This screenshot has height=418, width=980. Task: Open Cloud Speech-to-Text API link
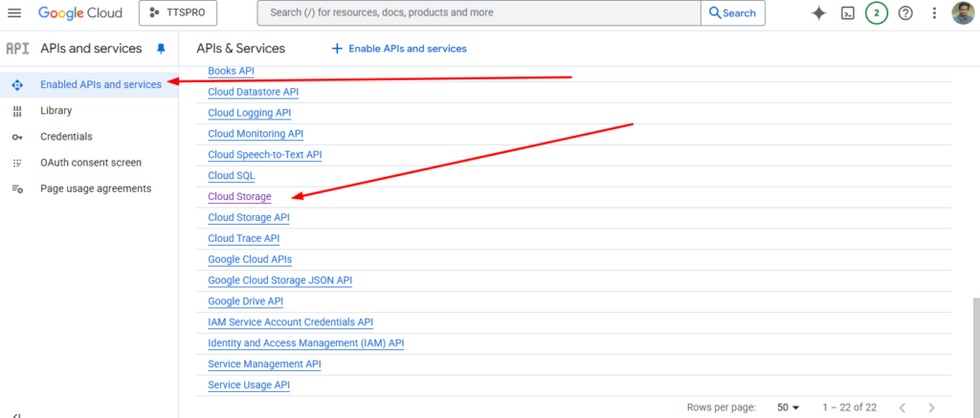coord(265,155)
